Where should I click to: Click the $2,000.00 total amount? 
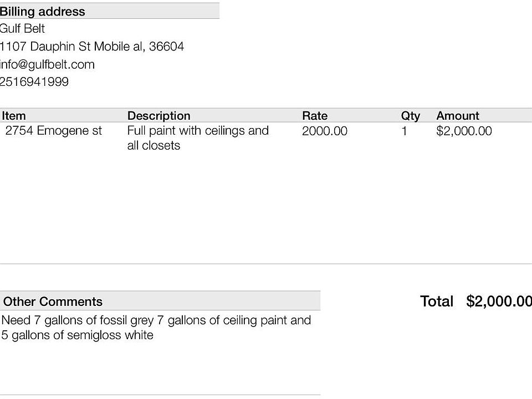click(499, 301)
